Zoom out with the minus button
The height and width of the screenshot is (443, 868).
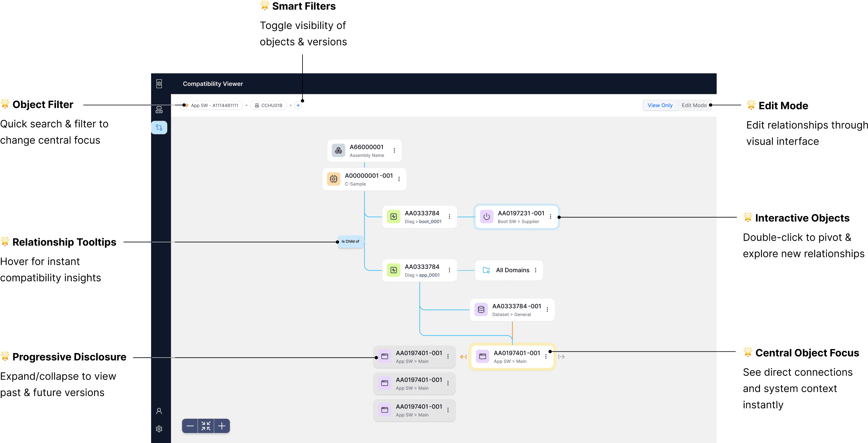190,426
